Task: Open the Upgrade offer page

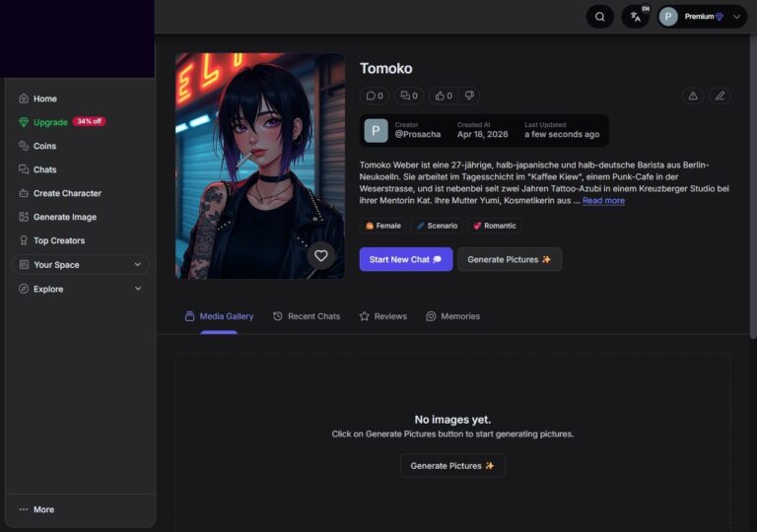Action: click(x=50, y=122)
